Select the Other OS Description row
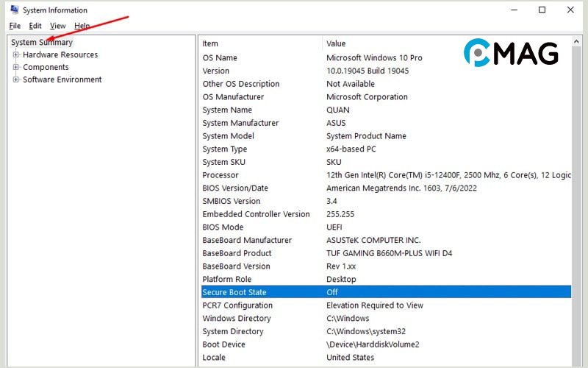This screenshot has height=368, width=588. (x=387, y=84)
